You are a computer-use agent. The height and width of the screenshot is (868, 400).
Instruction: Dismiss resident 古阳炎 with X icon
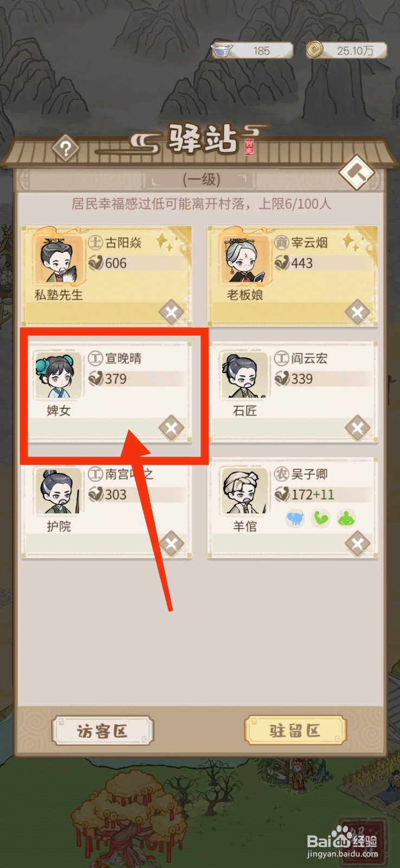click(x=171, y=312)
